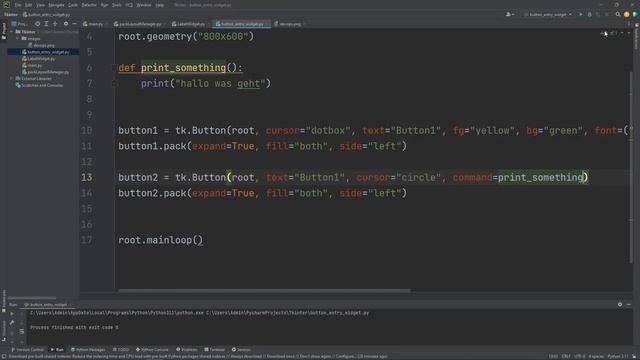This screenshot has width=640, height=360.
Task: Open Python Packages tool window
Action: [x=88, y=350]
